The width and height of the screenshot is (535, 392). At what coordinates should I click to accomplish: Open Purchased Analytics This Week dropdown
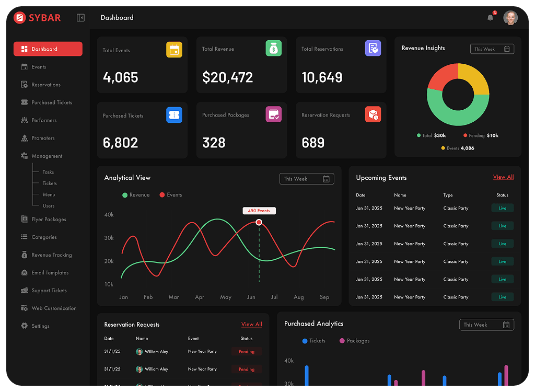(486, 325)
